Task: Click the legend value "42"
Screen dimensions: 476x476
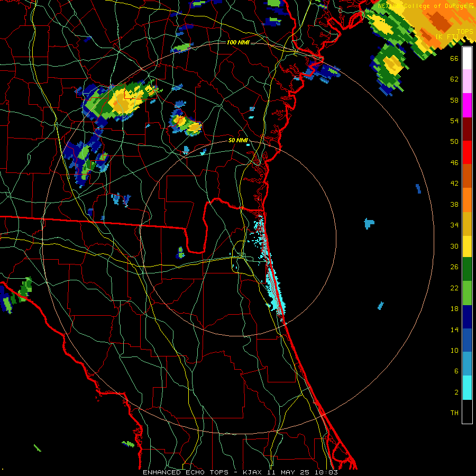Action: (x=454, y=184)
